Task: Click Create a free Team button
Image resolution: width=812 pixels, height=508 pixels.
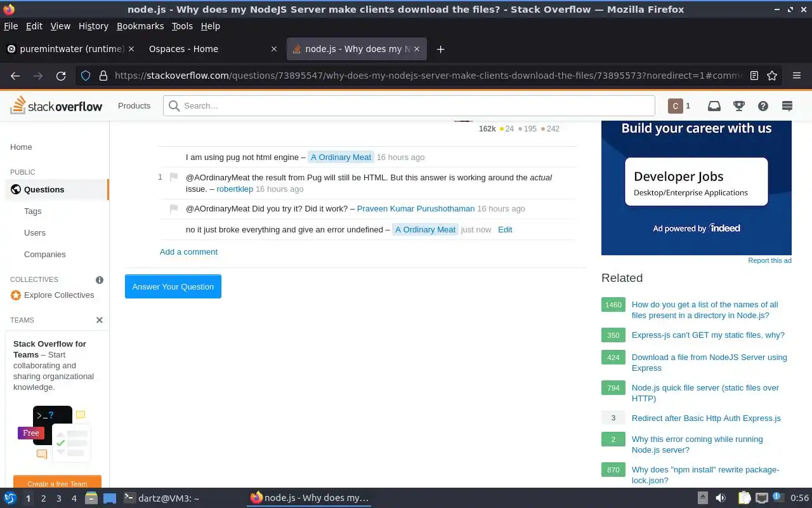Action: [x=57, y=483]
